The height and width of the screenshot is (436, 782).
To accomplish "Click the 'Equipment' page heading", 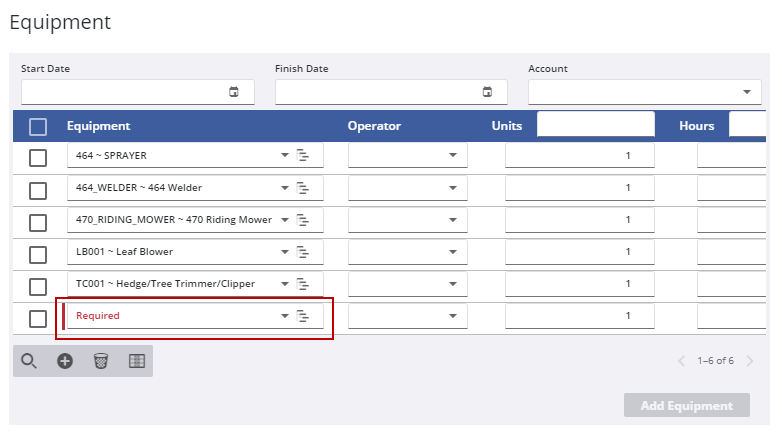I will click(60, 22).
